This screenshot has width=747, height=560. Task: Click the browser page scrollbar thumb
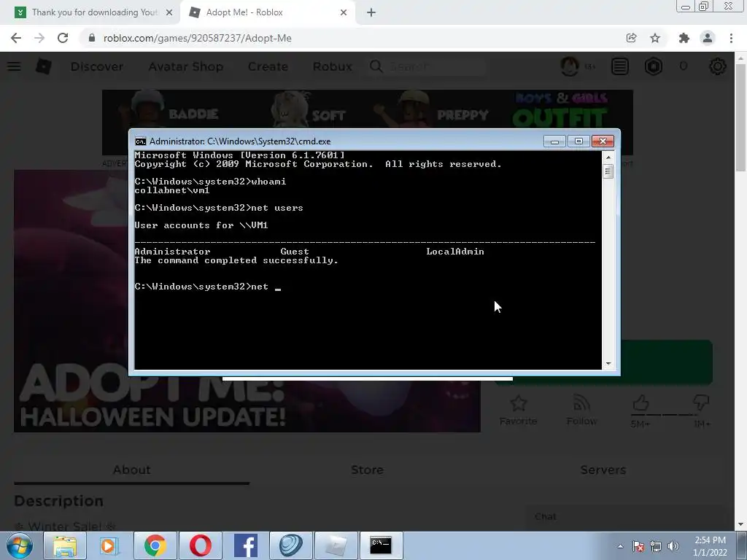click(740, 117)
